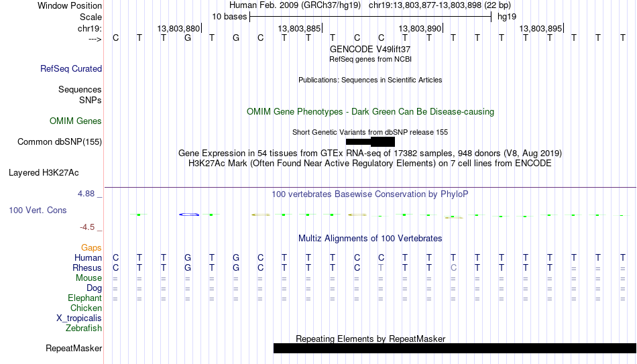Image resolution: width=637 pixels, height=364 pixels.
Task: Click the black RepeatMasker repeat element bar
Action: click(455, 348)
